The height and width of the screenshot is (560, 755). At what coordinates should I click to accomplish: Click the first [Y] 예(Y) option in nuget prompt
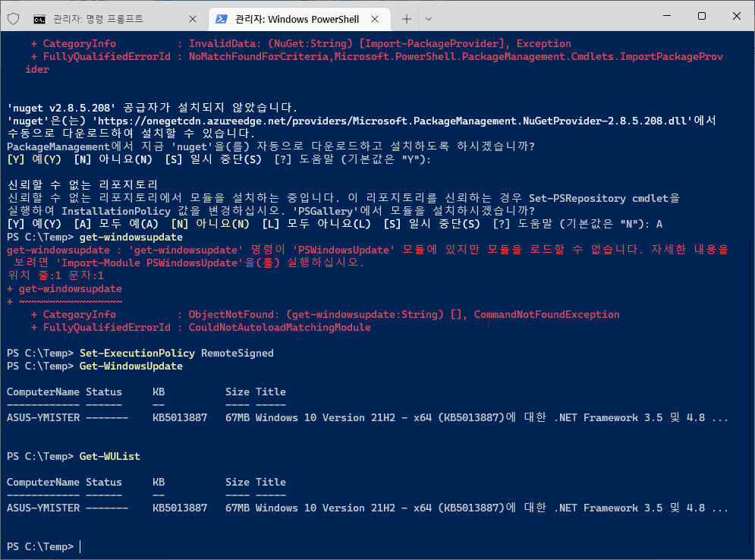34,159
